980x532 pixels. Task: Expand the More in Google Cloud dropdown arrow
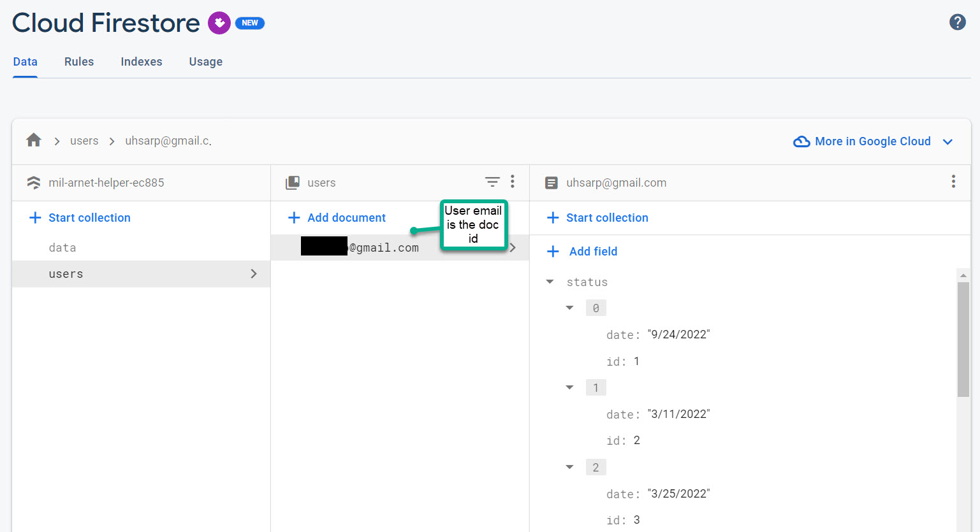coord(947,141)
